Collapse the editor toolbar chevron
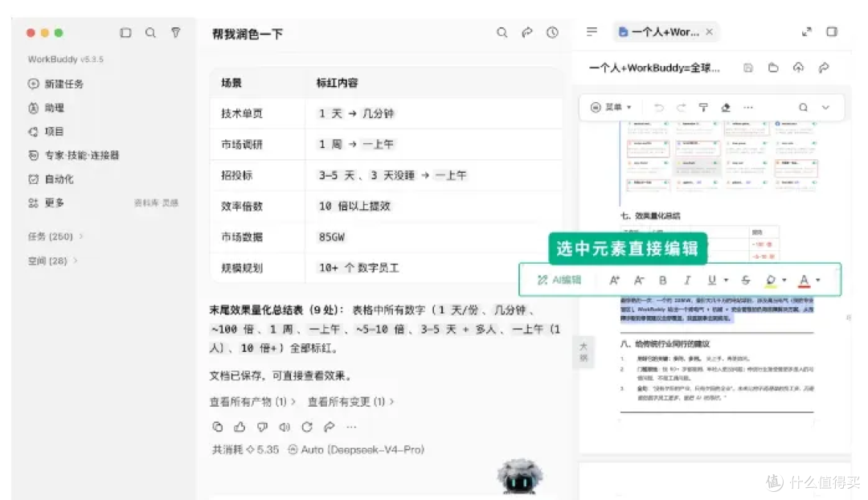Screen dimensions: 868x500 [825, 108]
